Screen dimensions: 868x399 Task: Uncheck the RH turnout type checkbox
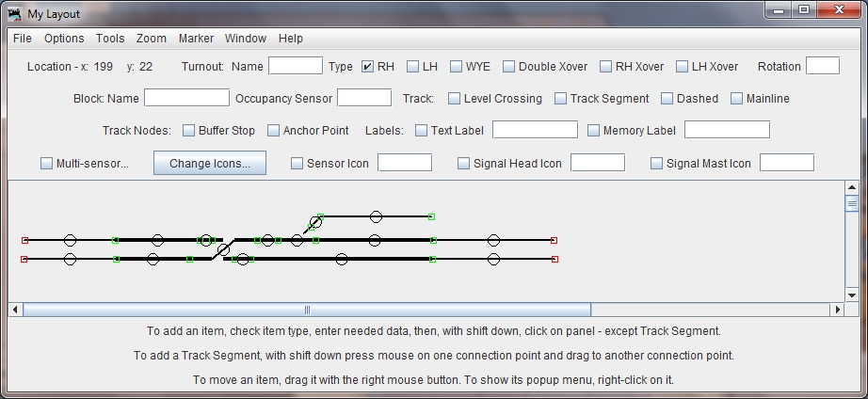click(x=368, y=67)
